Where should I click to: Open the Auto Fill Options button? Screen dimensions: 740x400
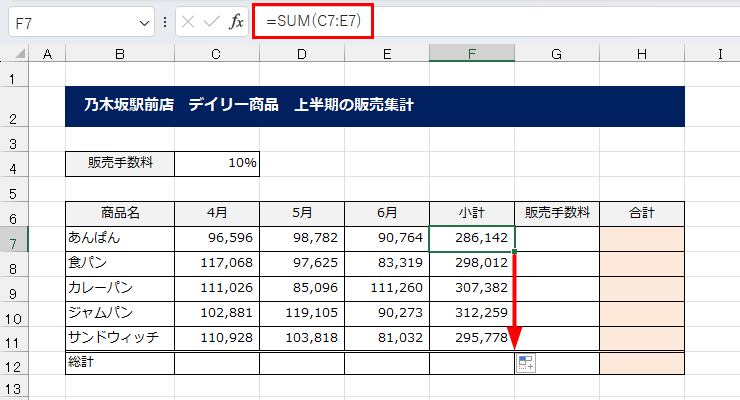coord(526,363)
